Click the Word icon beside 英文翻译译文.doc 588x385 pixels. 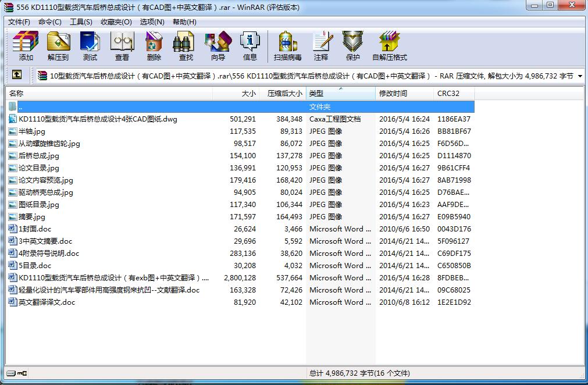(13, 302)
